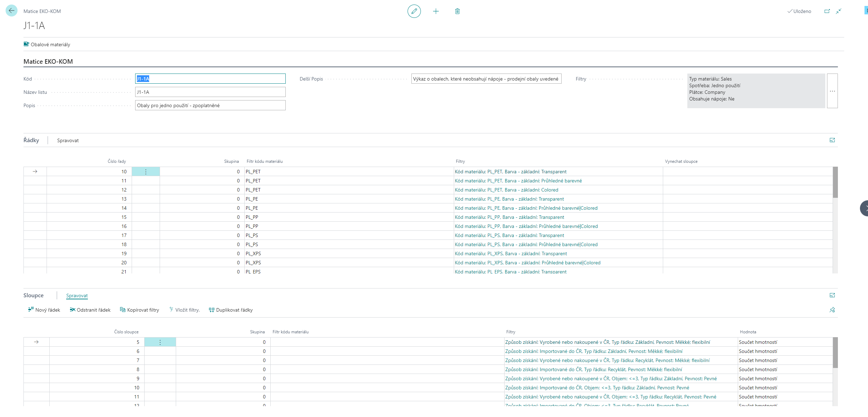
Task: Click the Matice EKO-KOM section heading
Action: [48, 62]
